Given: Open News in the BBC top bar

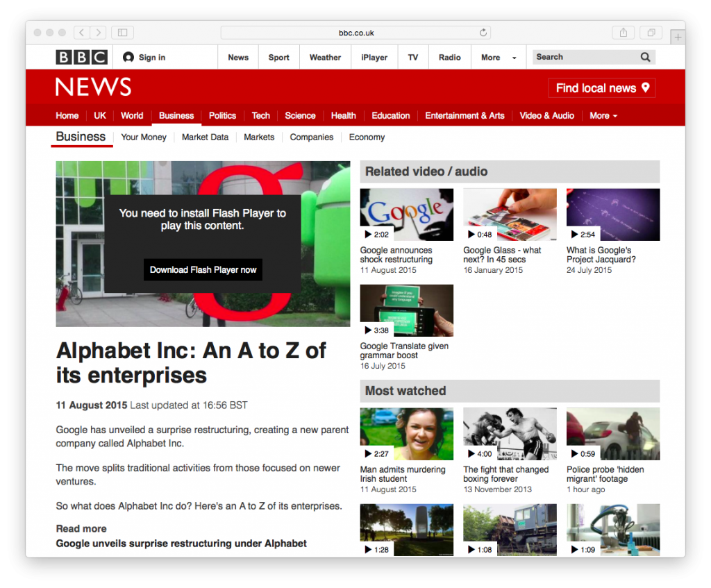Looking at the screenshot, I should (x=238, y=58).
